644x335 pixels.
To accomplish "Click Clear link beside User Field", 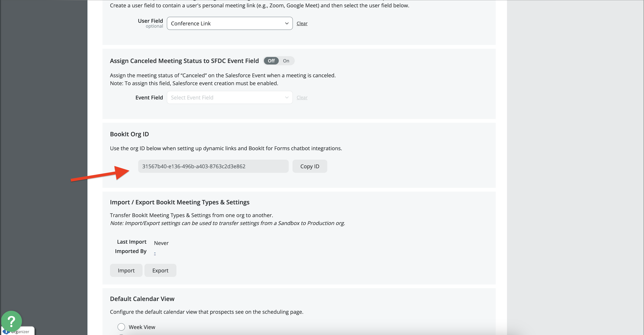I will point(302,23).
